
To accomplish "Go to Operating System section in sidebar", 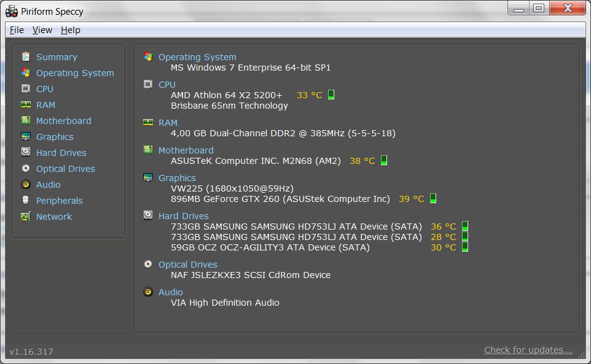I will pos(75,73).
